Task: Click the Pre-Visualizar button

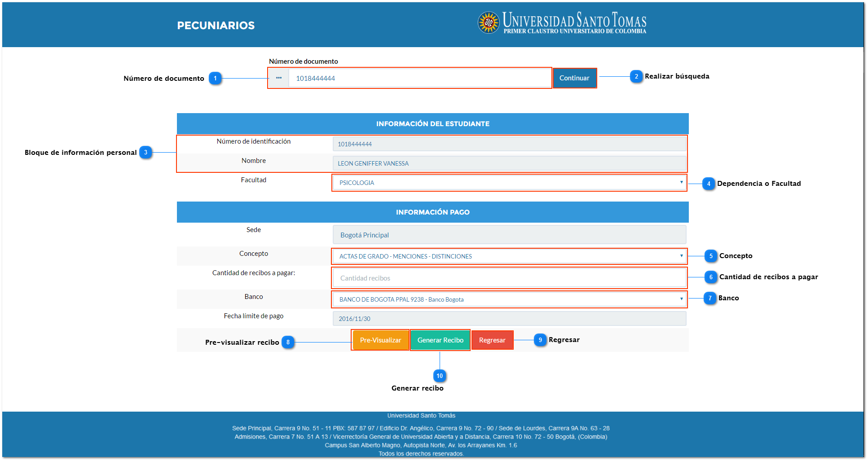Action: pyautogui.click(x=380, y=340)
